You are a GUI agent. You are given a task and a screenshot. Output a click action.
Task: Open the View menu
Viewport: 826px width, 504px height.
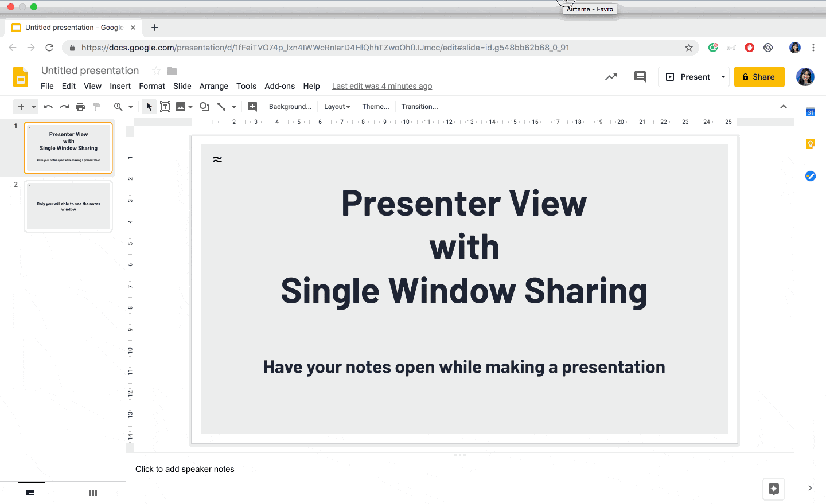tap(92, 86)
